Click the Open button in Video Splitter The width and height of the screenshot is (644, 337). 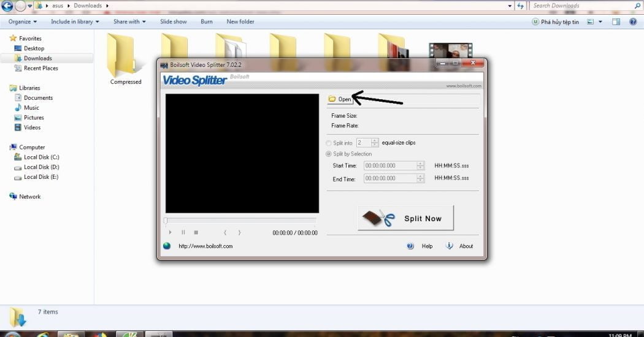tap(340, 99)
